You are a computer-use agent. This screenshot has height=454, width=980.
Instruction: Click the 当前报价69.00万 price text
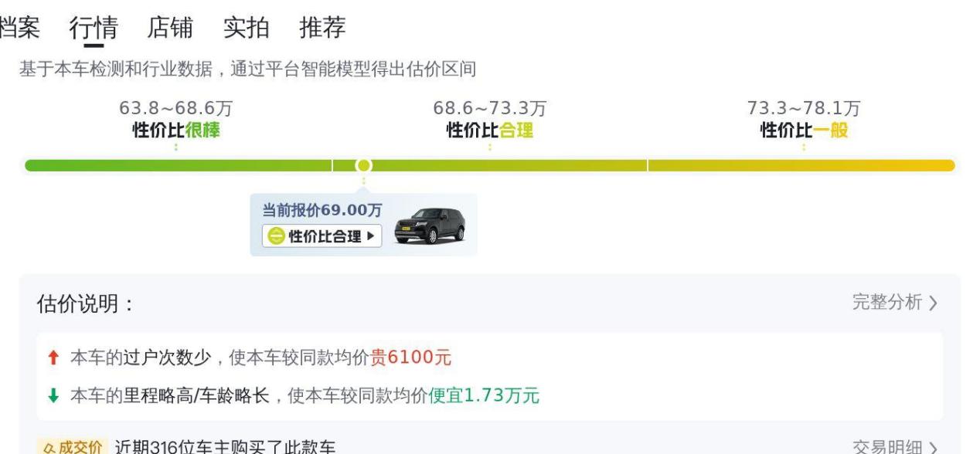[325, 211]
